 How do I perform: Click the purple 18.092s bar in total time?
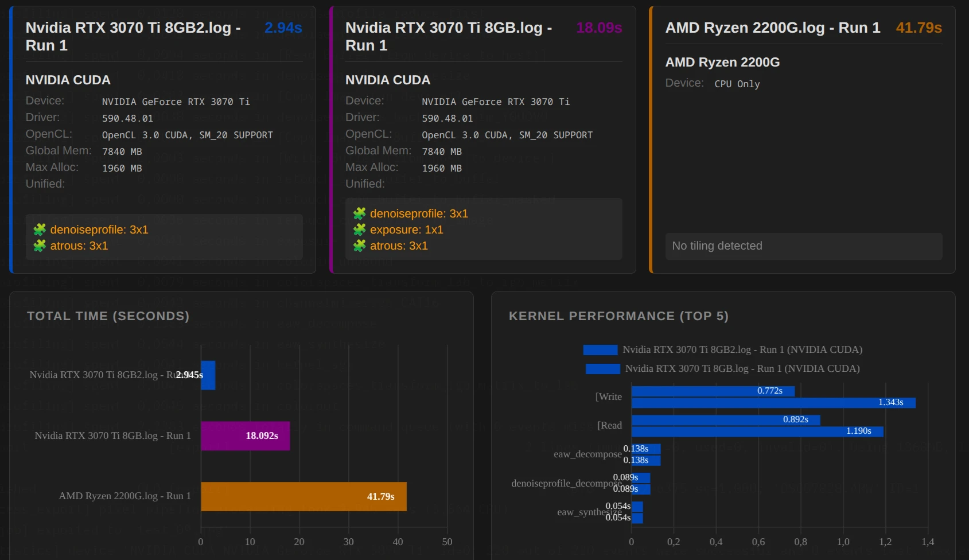click(x=245, y=436)
